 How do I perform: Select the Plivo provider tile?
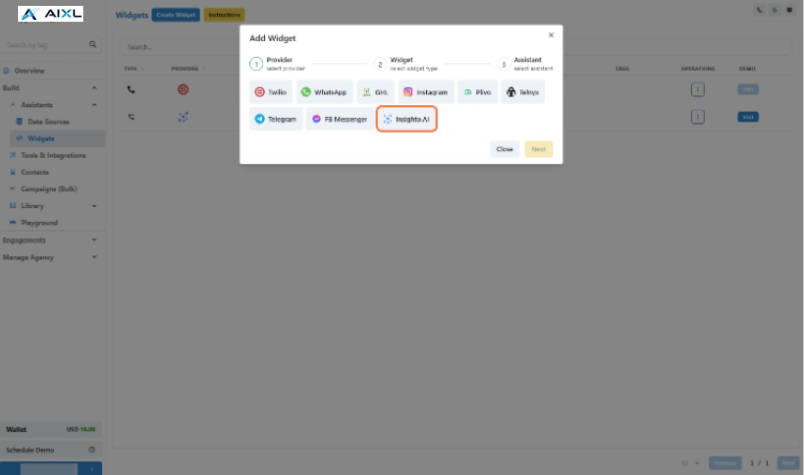(x=477, y=92)
